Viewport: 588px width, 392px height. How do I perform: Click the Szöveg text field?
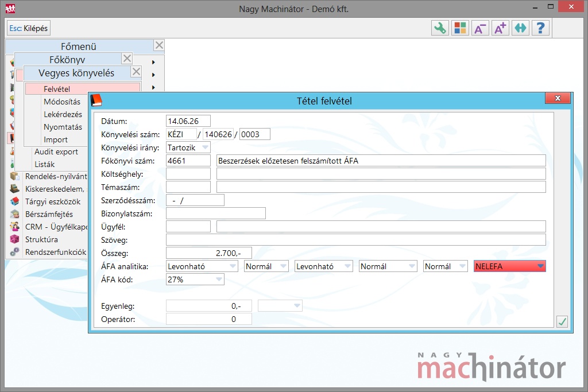[x=356, y=240]
